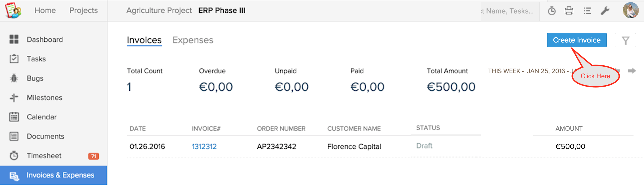
Task: Open the user profile avatar
Action: tap(631, 10)
